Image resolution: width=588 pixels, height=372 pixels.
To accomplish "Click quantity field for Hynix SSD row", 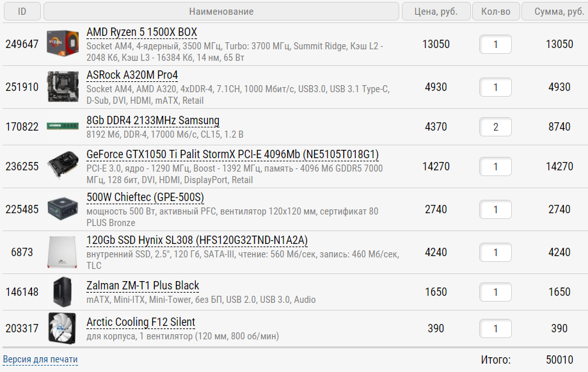I will click(495, 252).
